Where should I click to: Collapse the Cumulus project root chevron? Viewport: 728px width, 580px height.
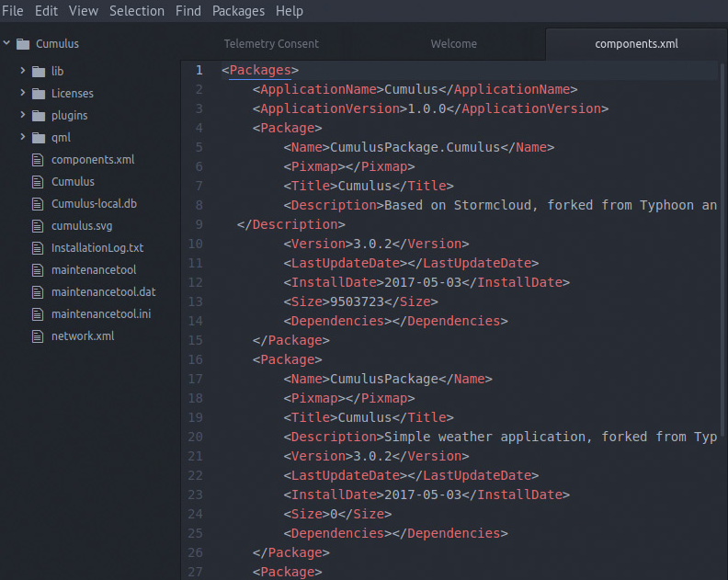7,44
